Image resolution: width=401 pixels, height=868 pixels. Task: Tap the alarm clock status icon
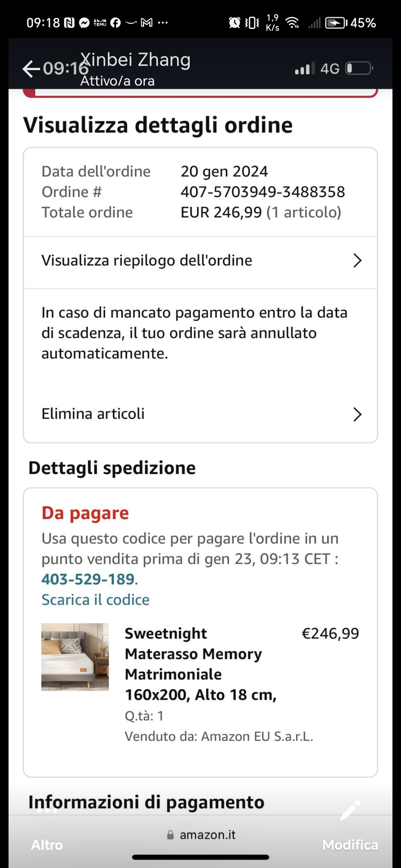point(234,23)
